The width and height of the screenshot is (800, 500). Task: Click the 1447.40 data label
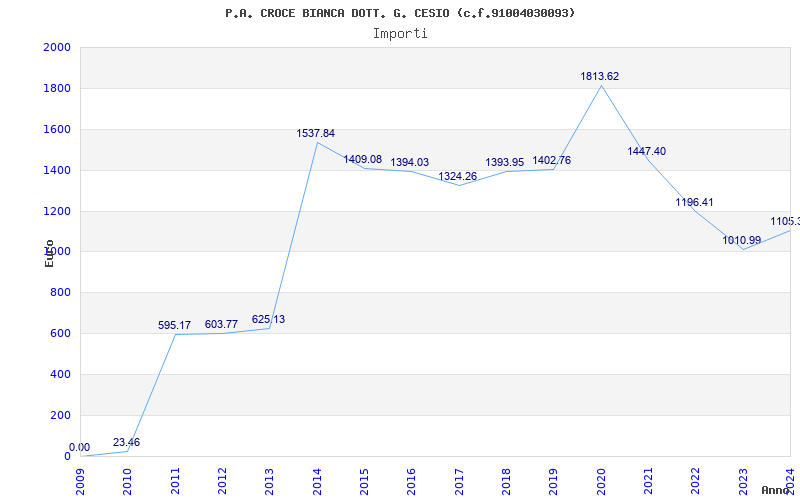click(x=646, y=151)
